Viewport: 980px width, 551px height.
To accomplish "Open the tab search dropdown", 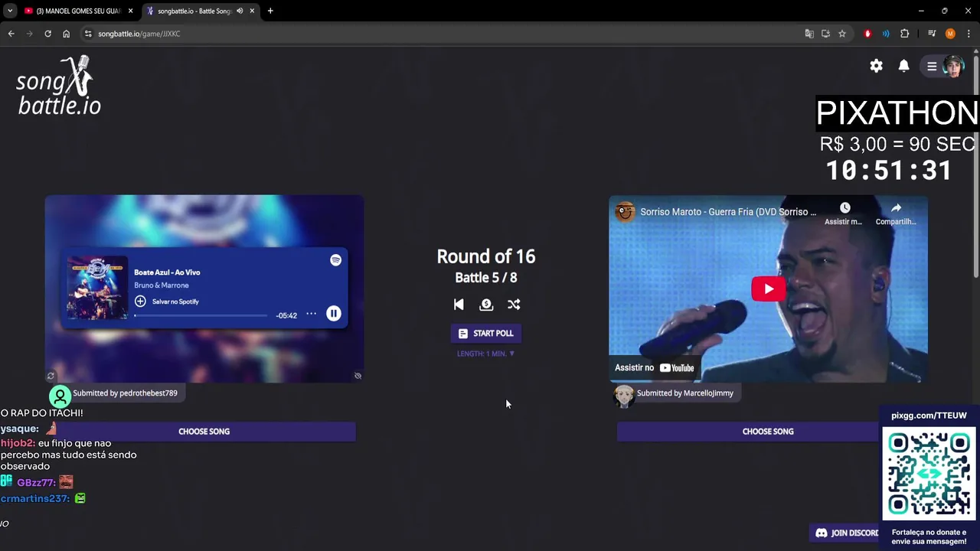I will coord(9,11).
